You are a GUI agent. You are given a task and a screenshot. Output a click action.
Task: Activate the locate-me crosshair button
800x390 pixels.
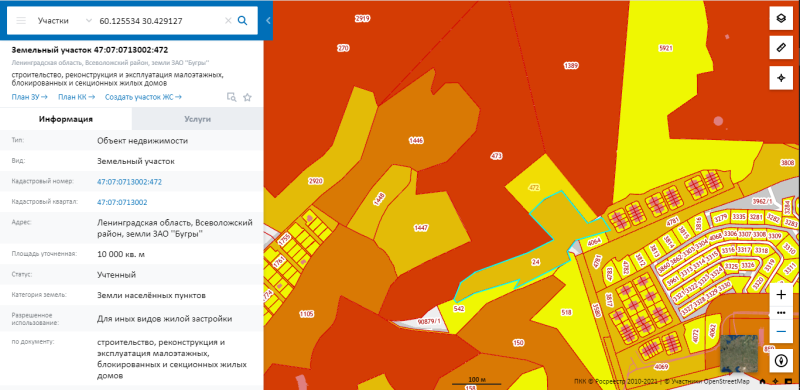tap(781, 78)
